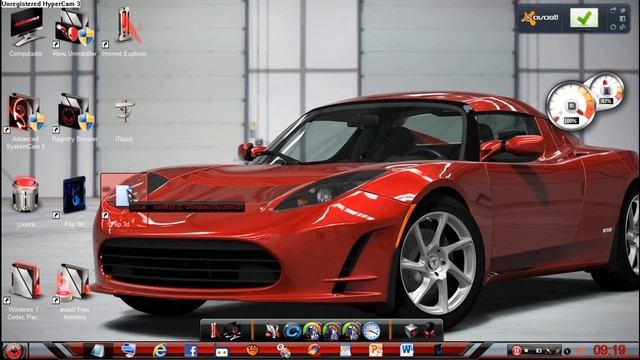
Task: Open the Flip 3D window switcher taskbar icon
Action: point(98,350)
